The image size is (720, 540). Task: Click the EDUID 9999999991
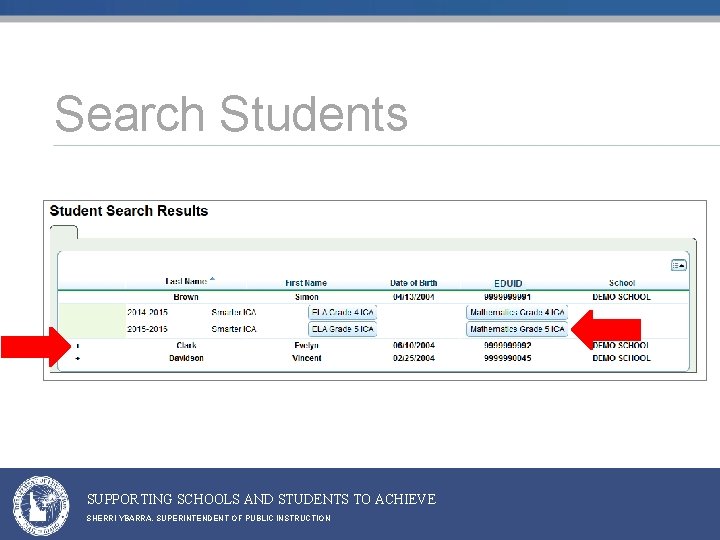point(507,297)
